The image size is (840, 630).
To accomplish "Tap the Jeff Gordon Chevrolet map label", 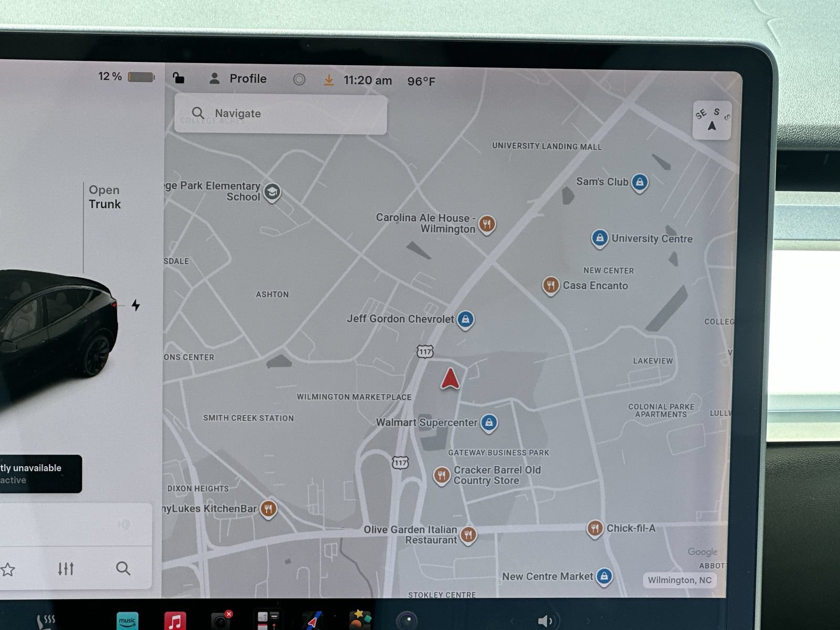I will pos(401,319).
